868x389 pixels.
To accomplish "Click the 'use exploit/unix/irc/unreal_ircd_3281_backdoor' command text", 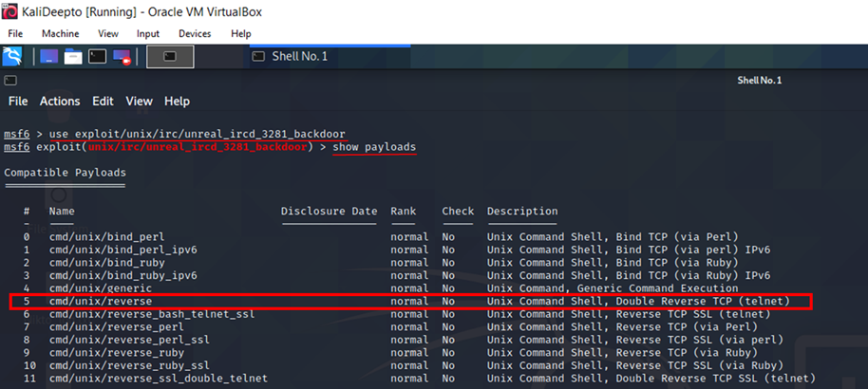I will tap(198, 134).
